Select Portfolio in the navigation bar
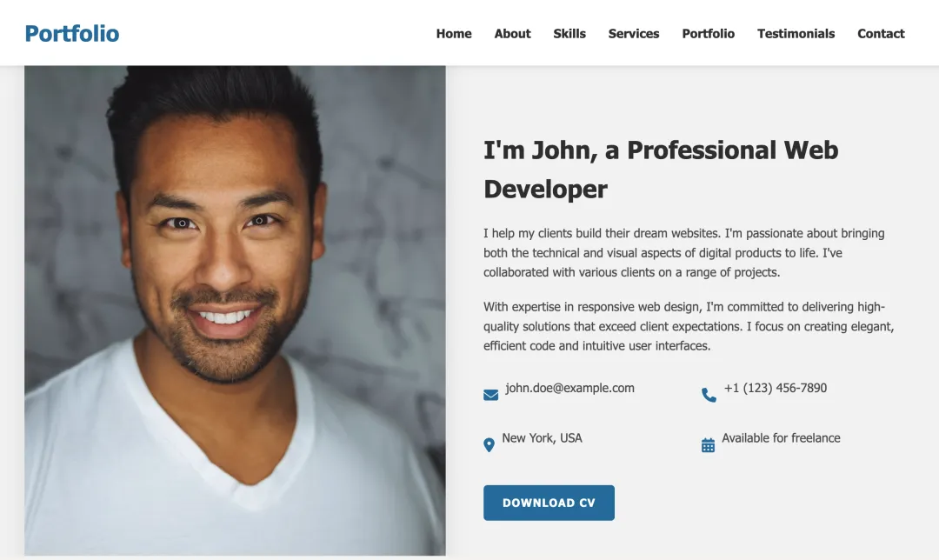Image resolution: width=939 pixels, height=560 pixels. [709, 34]
